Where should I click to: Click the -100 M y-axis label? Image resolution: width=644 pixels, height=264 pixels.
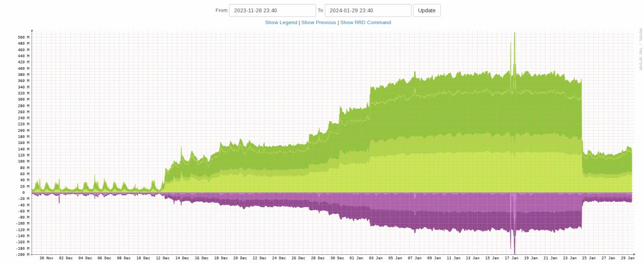(x=23, y=224)
